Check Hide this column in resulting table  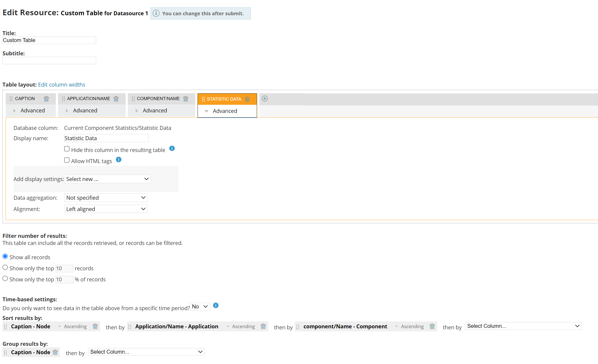click(67, 149)
